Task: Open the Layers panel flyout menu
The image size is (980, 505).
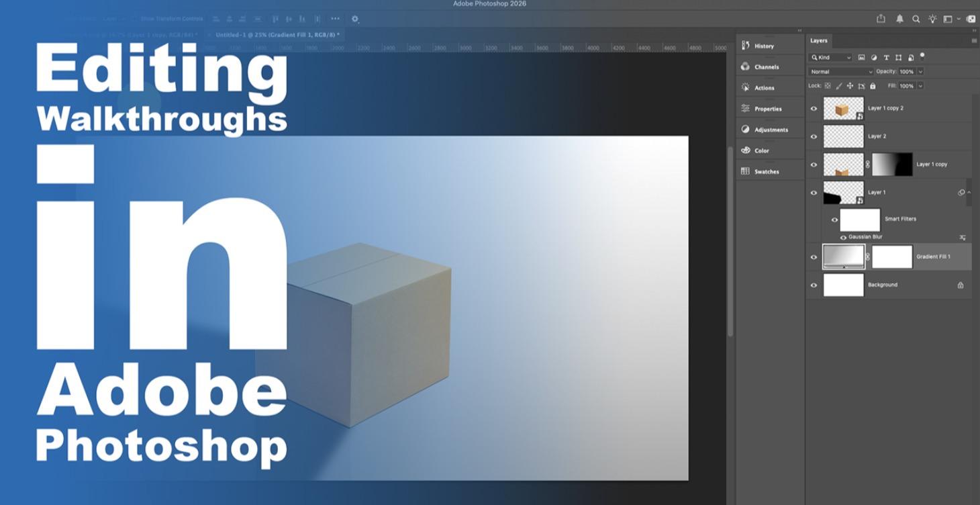Action: (x=974, y=40)
